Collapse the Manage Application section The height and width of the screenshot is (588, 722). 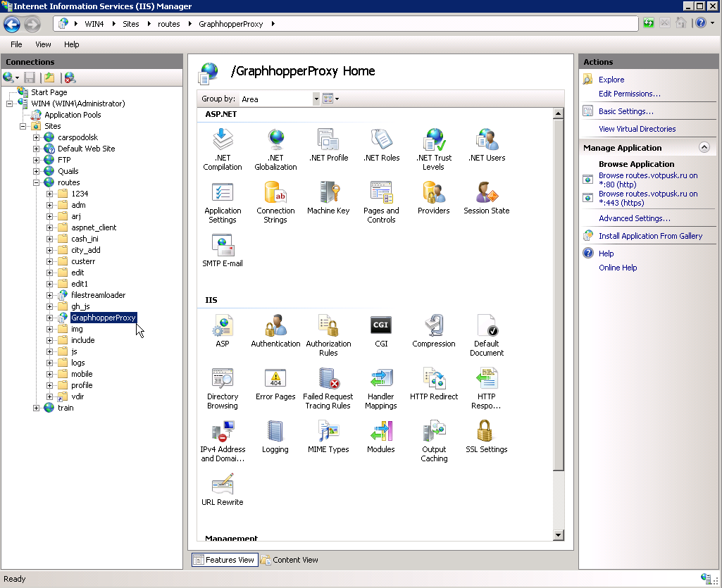704,147
